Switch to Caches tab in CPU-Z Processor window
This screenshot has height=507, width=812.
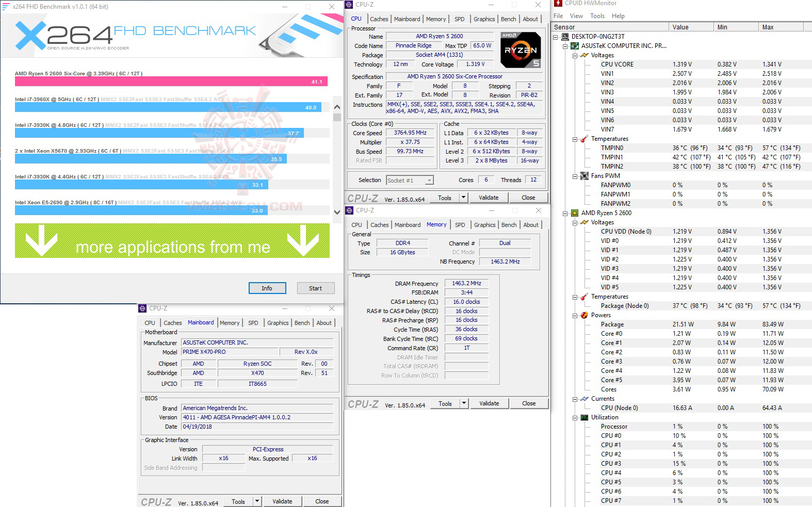click(x=379, y=19)
